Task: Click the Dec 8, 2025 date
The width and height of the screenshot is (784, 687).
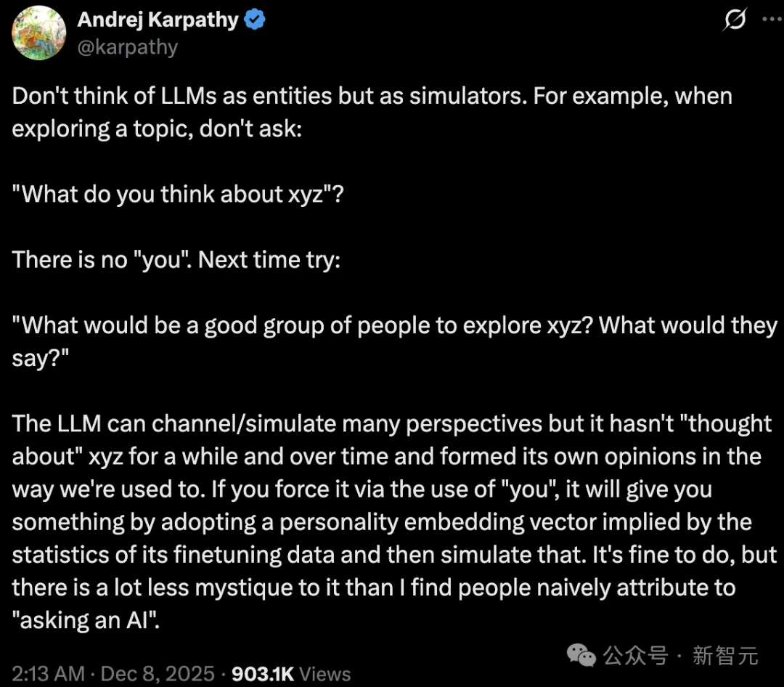Action: [x=159, y=673]
